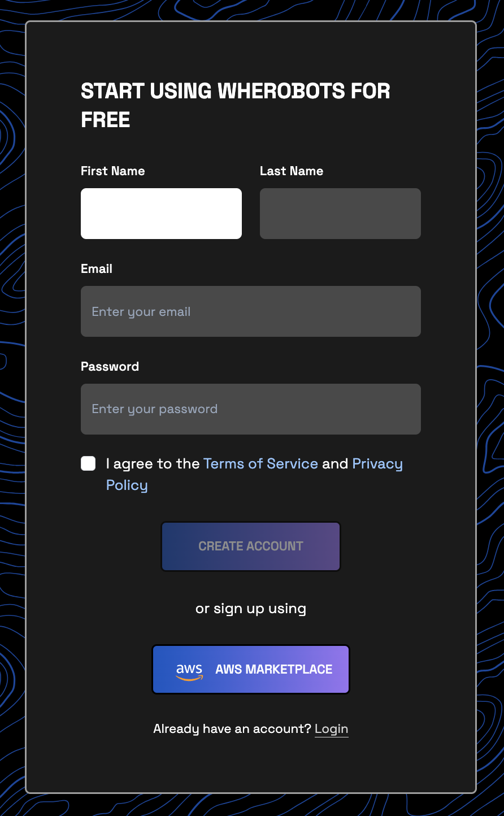Click the Email field label

coord(97,269)
